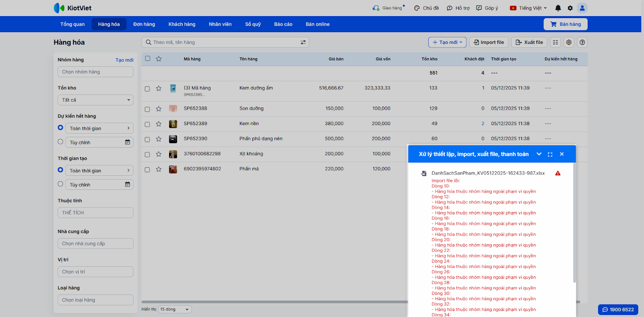Screen dimensions: 644x317
Task: Select Tùy chỉnh radio under Thời gian tạo
Action: 60,184
